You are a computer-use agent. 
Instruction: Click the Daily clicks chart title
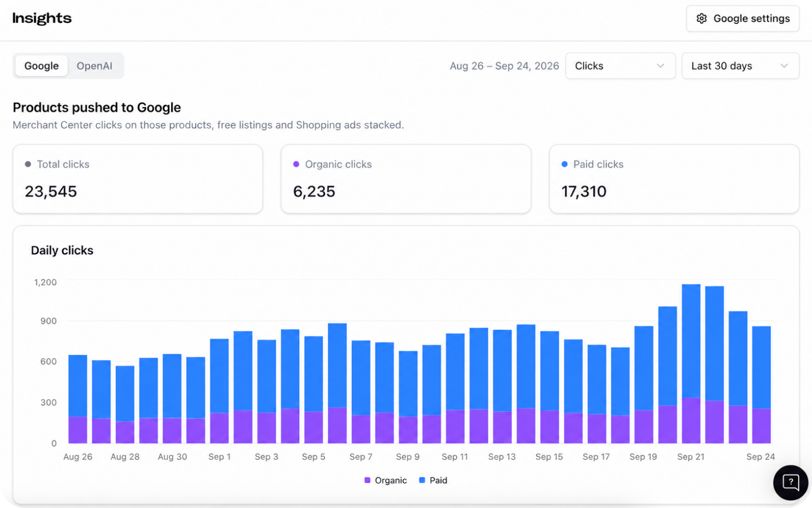[x=62, y=250]
